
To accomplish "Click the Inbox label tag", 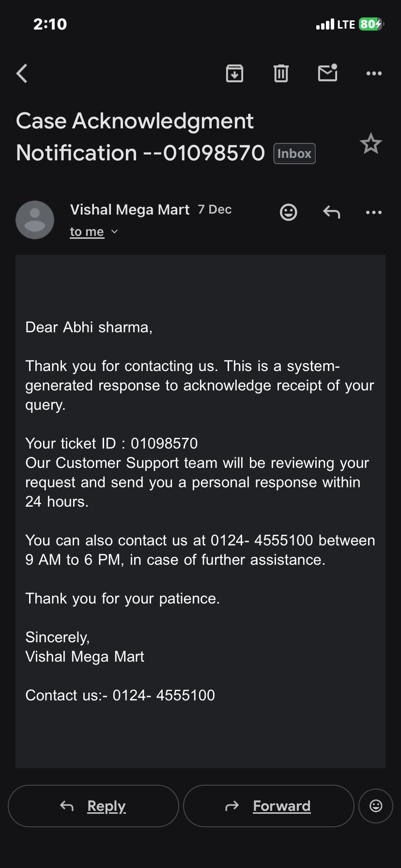I will (x=294, y=154).
